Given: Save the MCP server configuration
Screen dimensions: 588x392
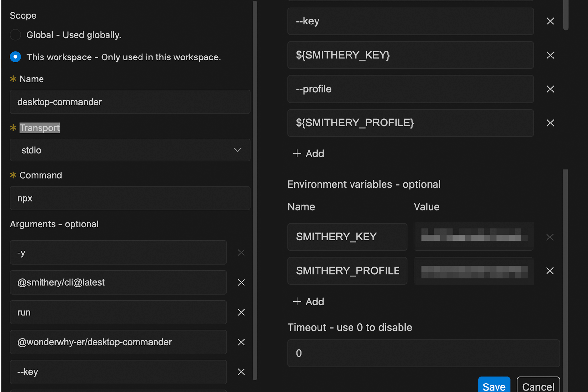Looking at the screenshot, I should tap(494, 385).
